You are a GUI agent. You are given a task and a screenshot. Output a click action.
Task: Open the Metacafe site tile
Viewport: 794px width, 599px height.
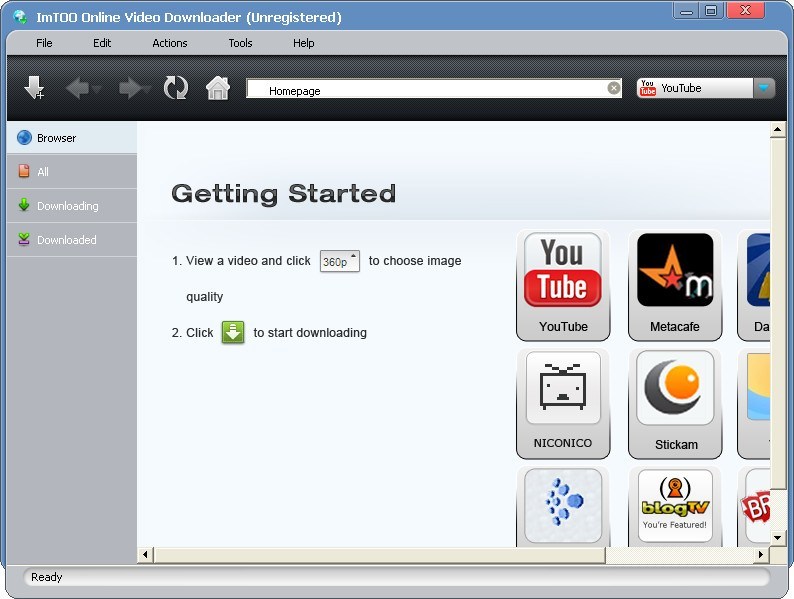pyautogui.click(x=675, y=285)
